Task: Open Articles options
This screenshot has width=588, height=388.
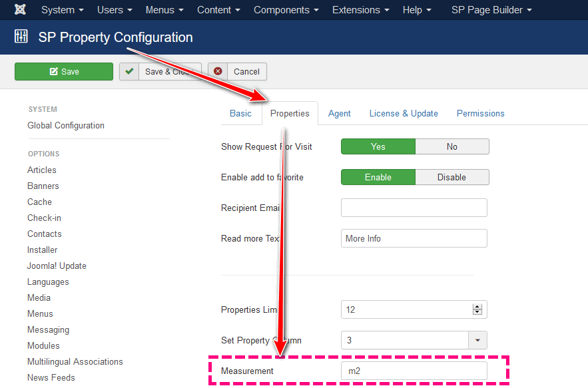Action: (42, 170)
